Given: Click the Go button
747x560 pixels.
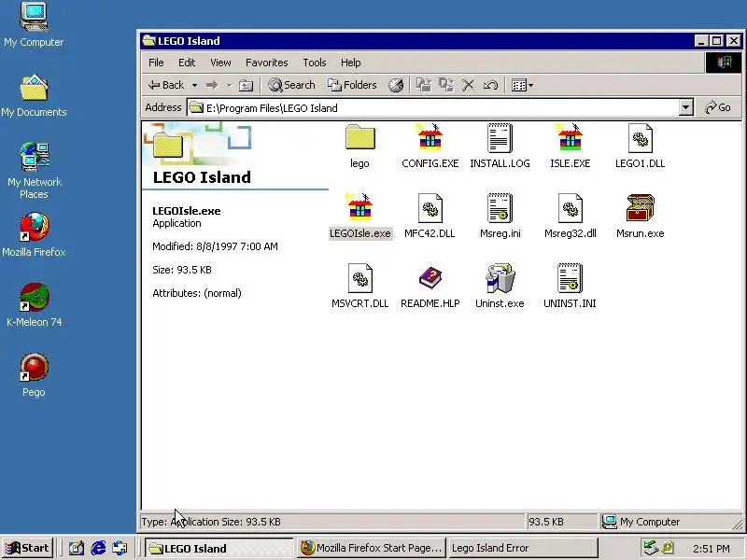Looking at the screenshot, I should point(718,107).
